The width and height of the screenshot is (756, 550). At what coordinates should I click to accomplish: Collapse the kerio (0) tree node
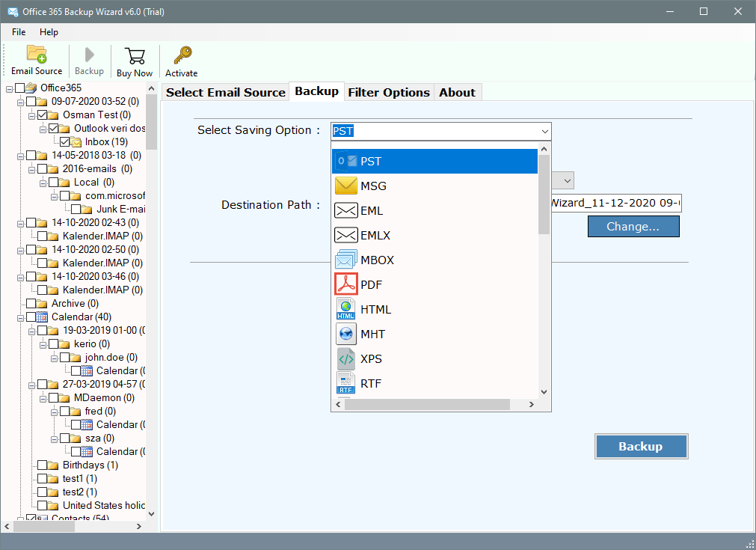point(43,345)
